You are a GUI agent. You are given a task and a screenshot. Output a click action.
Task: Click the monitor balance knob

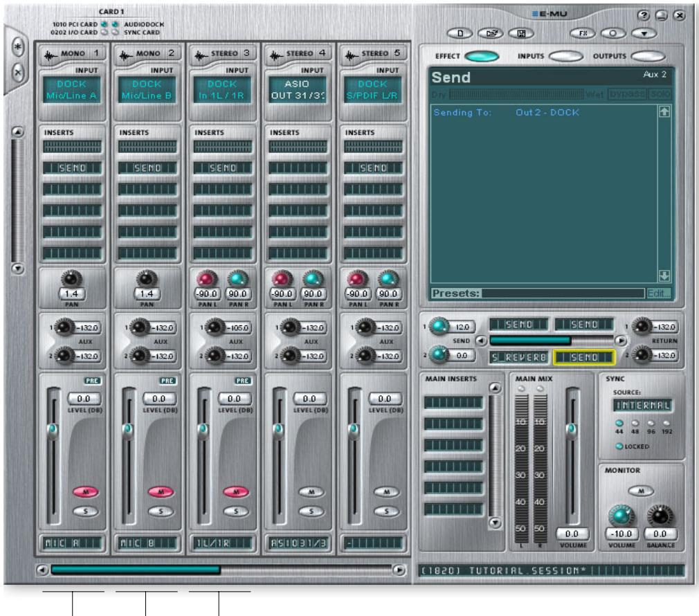point(660,516)
